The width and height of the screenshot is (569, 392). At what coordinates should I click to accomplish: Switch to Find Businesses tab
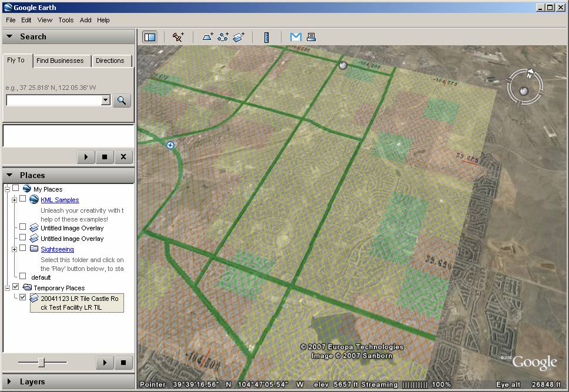pos(60,61)
